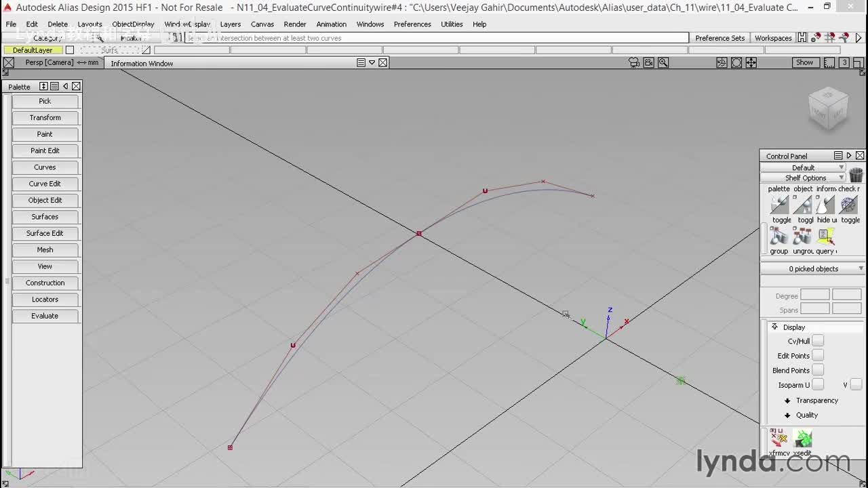
Task: Click the magnifier look-at icon
Action: 663,62
